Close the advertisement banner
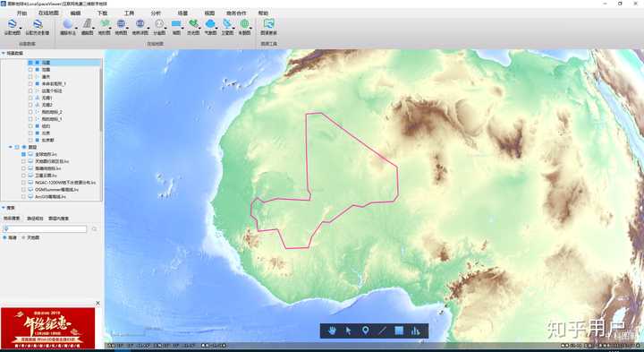The width and height of the screenshot is (644, 352). point(97,303)
